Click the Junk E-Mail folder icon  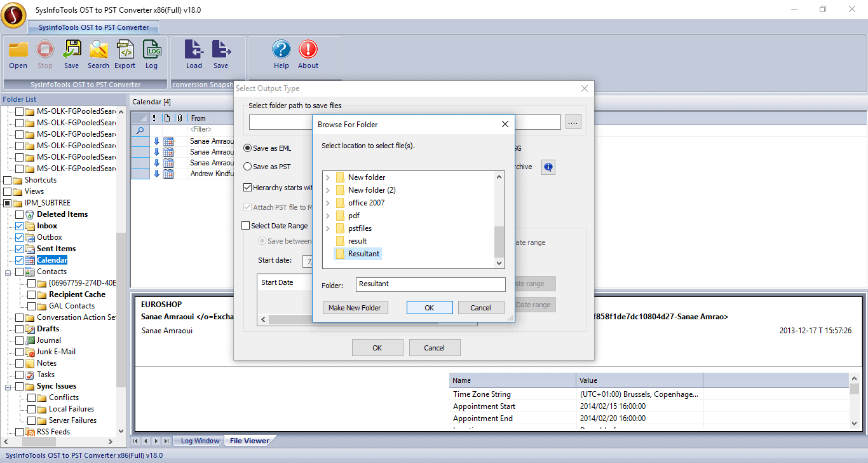31,352
